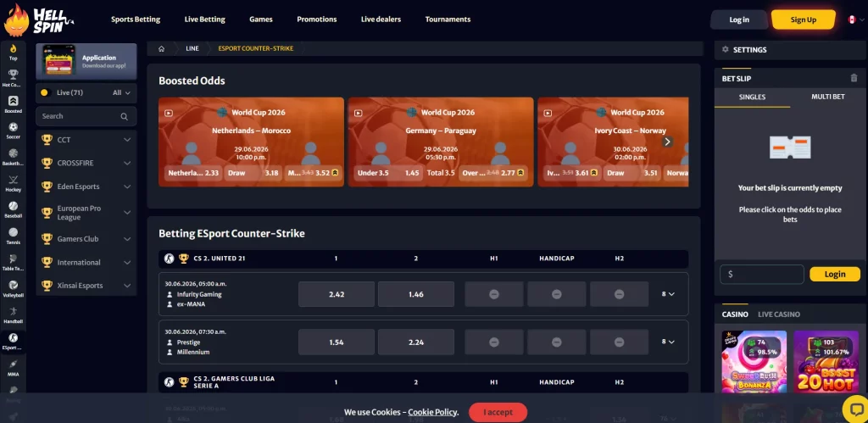The width and height of the screenshot is (868, 423).
Task: Open the country flag language dropdown
Action: (x=855, y=20)
